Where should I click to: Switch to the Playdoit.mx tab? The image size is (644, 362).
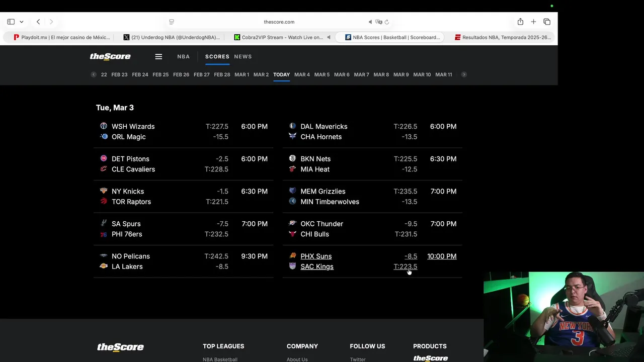click(61, 37)
